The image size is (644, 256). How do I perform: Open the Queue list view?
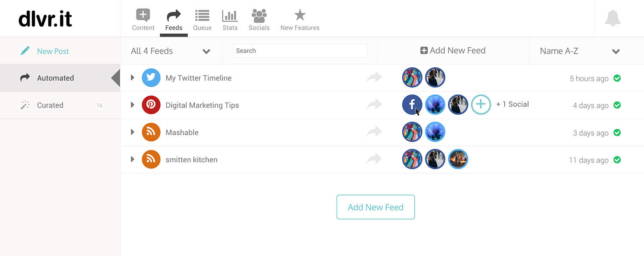tap(202, 20)
